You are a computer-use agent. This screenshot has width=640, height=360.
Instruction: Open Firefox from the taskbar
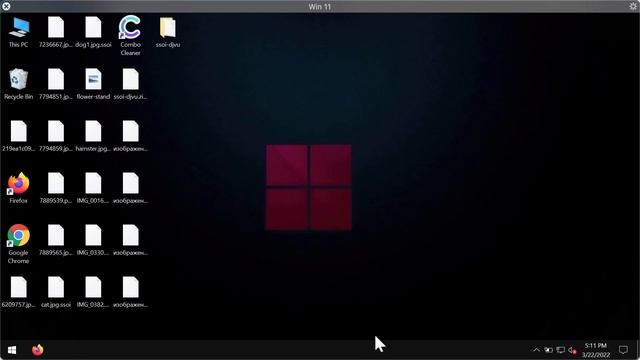tap(38, 350)
